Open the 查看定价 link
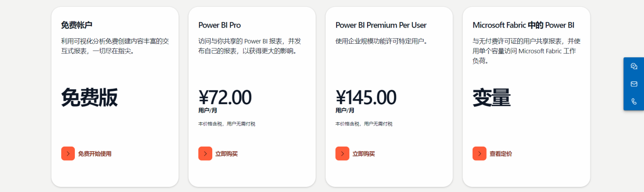Image resolution: width=644 pixels, height=192 pixels. tap(501, 154)
